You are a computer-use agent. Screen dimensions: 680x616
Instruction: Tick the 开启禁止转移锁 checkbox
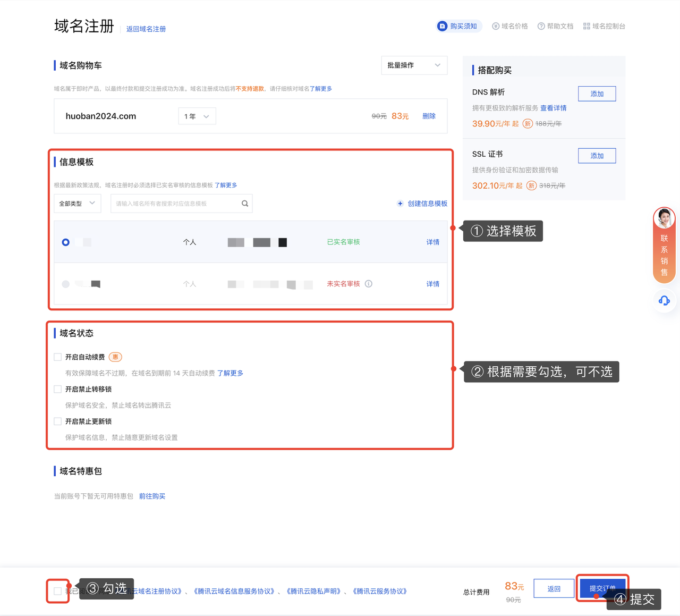point(58,389)
